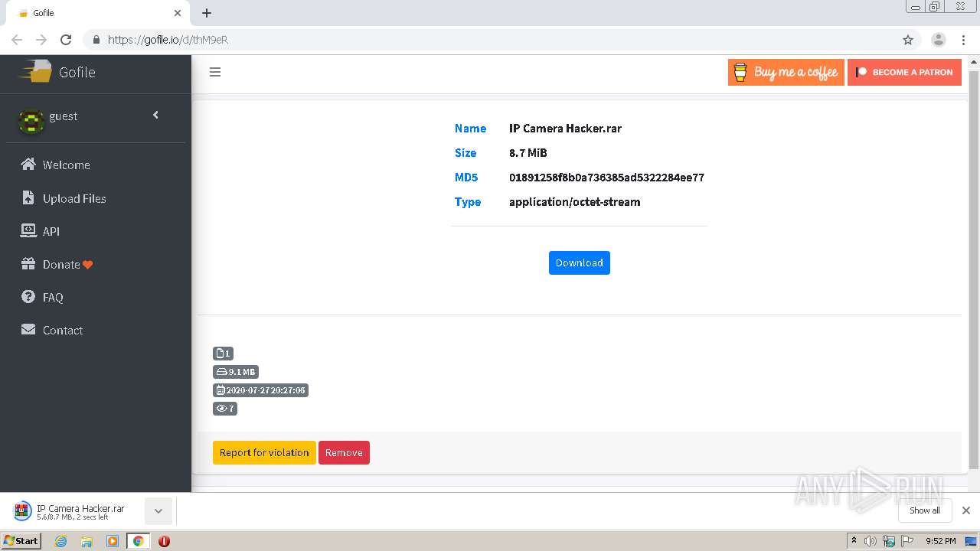Click the red Remove button
This screenshot has width=980, height=551.
pos(344,452)
